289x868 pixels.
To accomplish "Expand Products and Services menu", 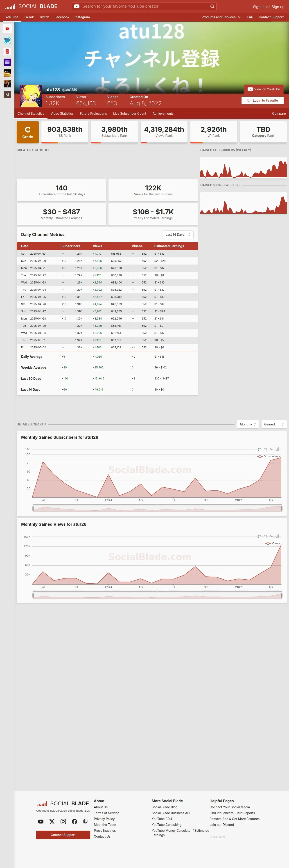I will coord(221,17).
